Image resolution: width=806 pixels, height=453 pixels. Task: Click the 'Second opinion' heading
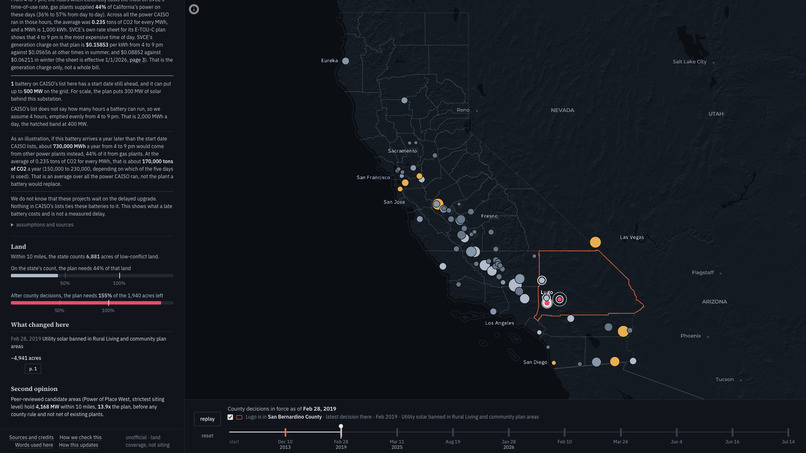coord(34,389)
